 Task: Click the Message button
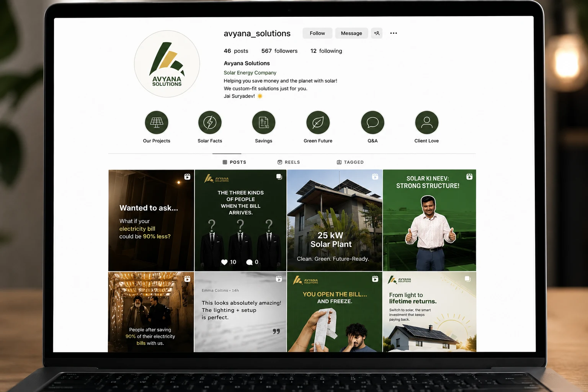(351, 33)
